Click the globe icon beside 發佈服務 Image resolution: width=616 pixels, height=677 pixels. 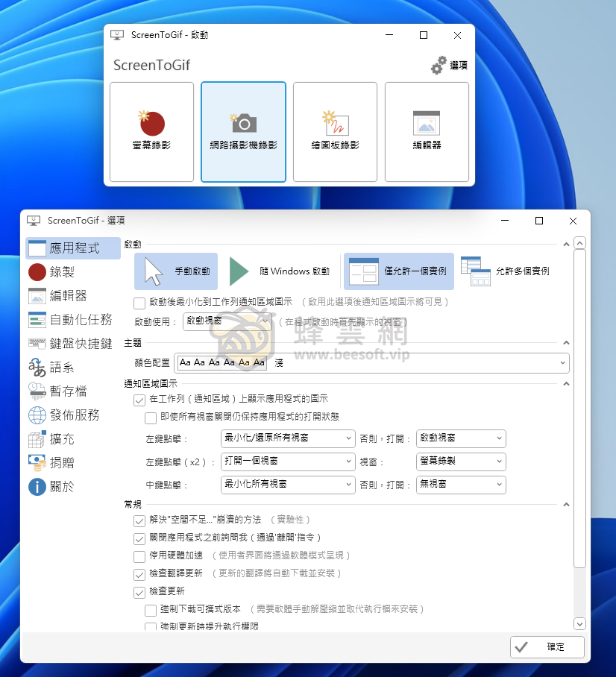(x=37, y=415)
